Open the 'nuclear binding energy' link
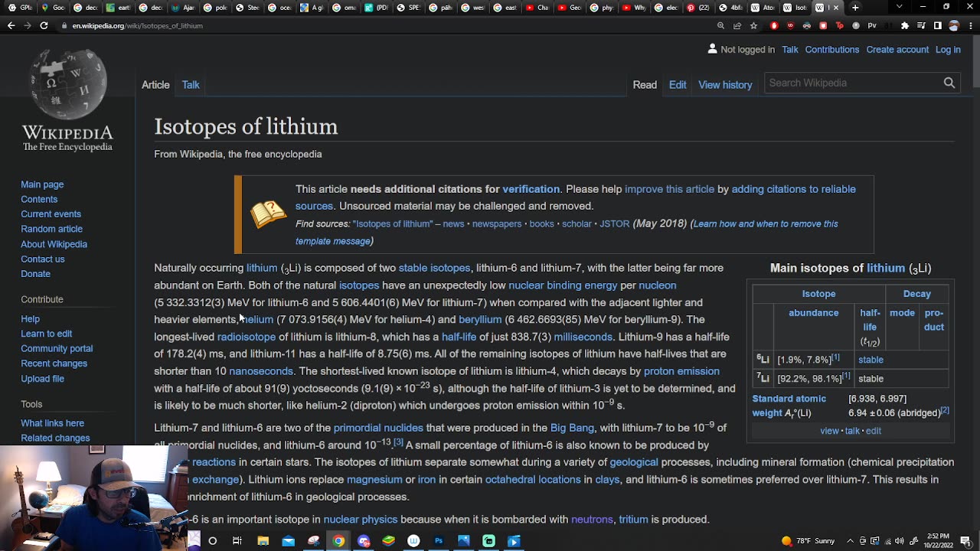This screenshot has width=980, height=551. 563,285
